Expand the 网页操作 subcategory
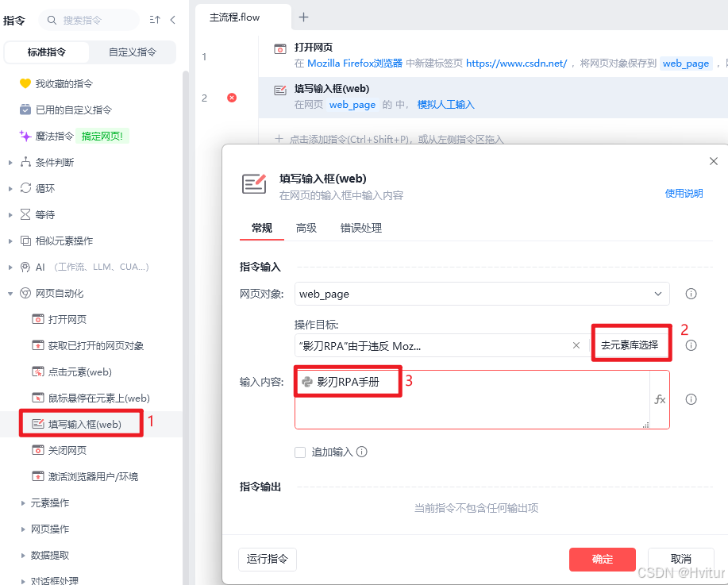Viewport: 728px width, 585px height. (x=23, y=529)
